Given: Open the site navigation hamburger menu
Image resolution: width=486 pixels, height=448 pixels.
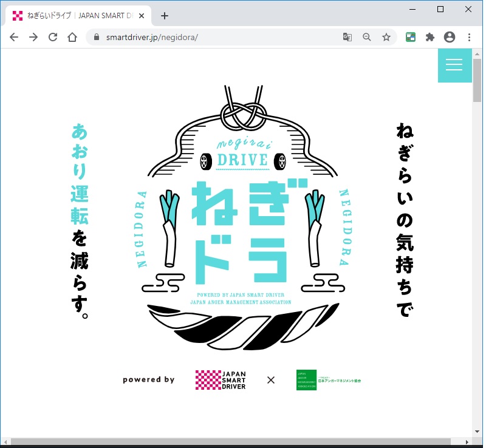Looking at the screenshot, I should (454, 65).
